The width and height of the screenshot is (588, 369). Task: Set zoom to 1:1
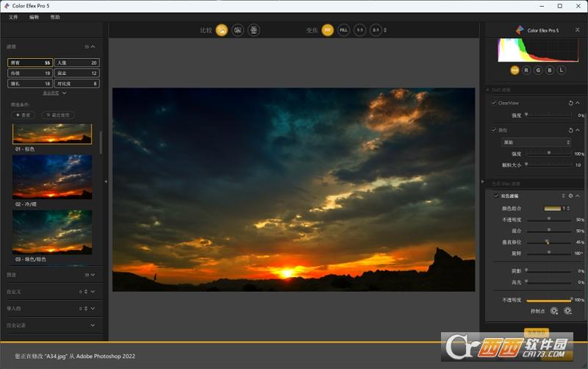point(359,30)
